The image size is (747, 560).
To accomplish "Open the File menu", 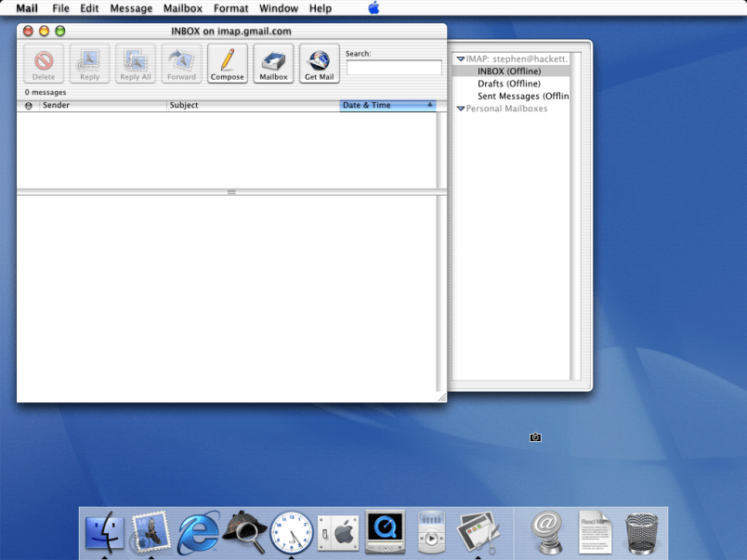I will [60, 8].
